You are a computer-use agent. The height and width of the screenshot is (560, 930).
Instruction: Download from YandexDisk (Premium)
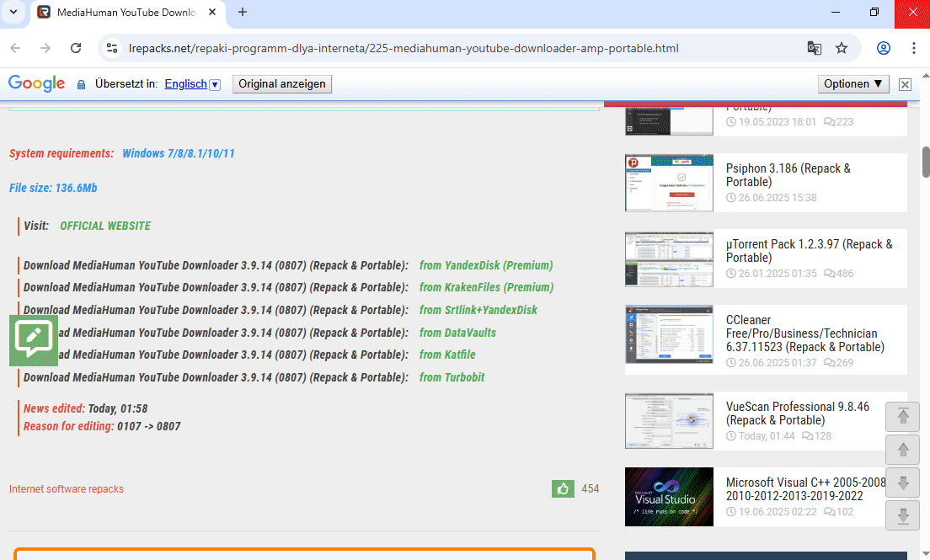click(x=486, y=265)
